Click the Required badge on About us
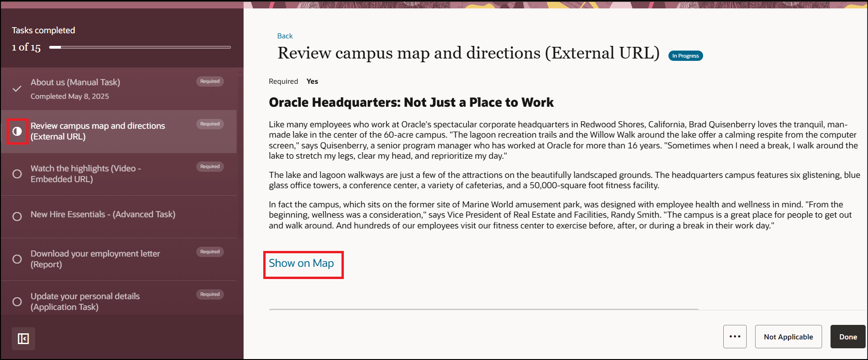Image resolution: width=868 pixels, height=360 pixels. 210,81
